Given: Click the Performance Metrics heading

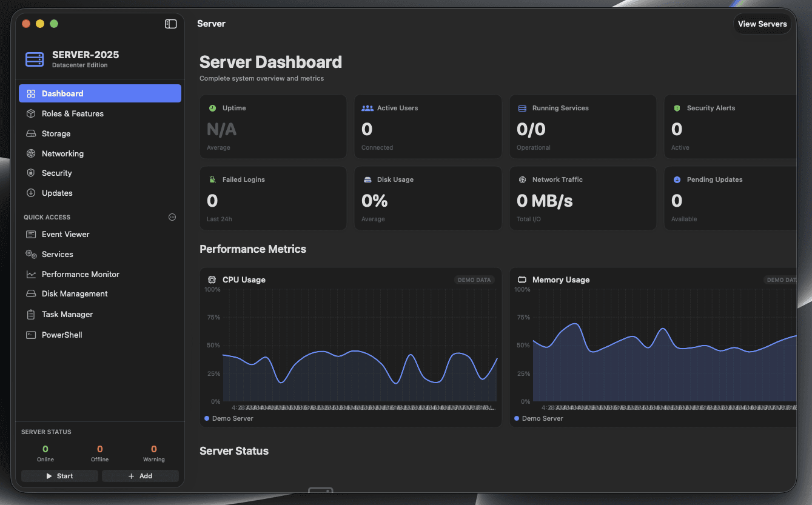Looking at the screenshot, I should pos(253,249).
